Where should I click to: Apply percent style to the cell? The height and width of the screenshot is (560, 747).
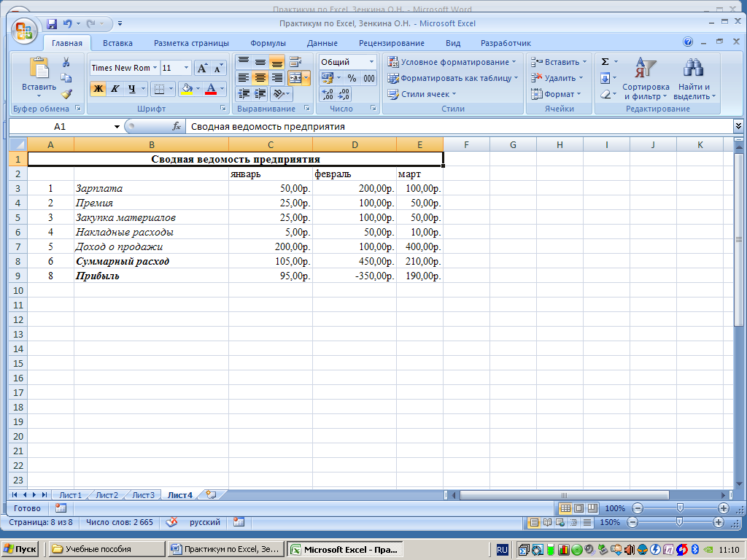pos(352,78)
